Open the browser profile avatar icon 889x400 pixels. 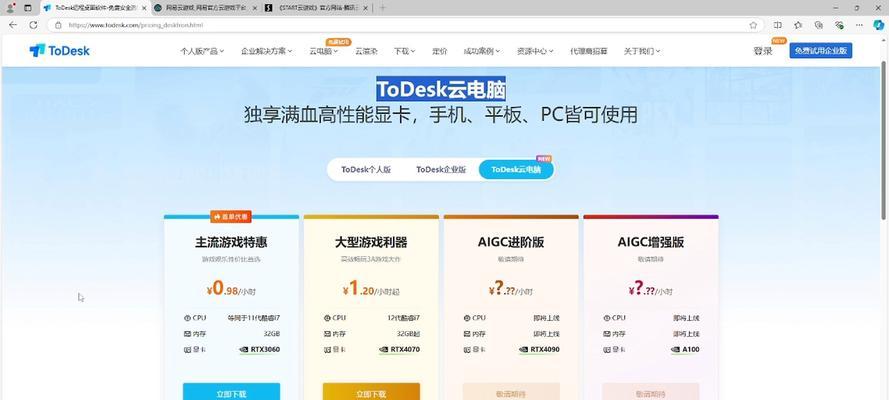point(11,8)
